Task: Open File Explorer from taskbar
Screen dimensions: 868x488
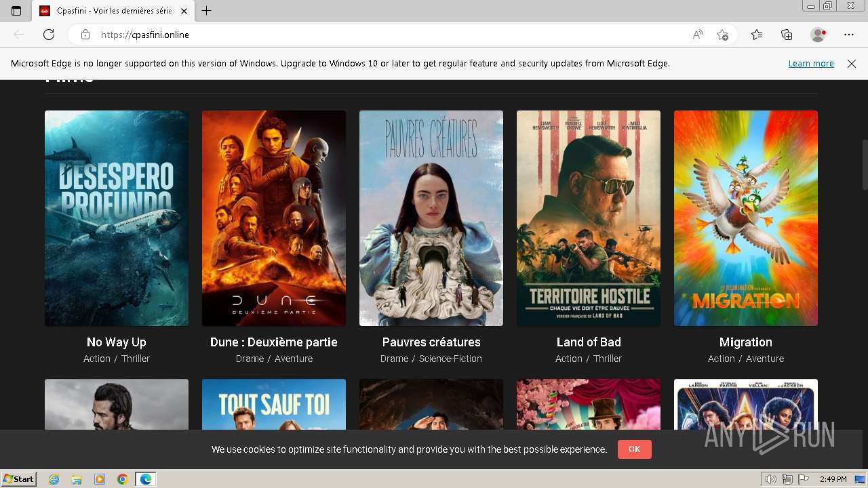Action: click(x=77, y=479)
